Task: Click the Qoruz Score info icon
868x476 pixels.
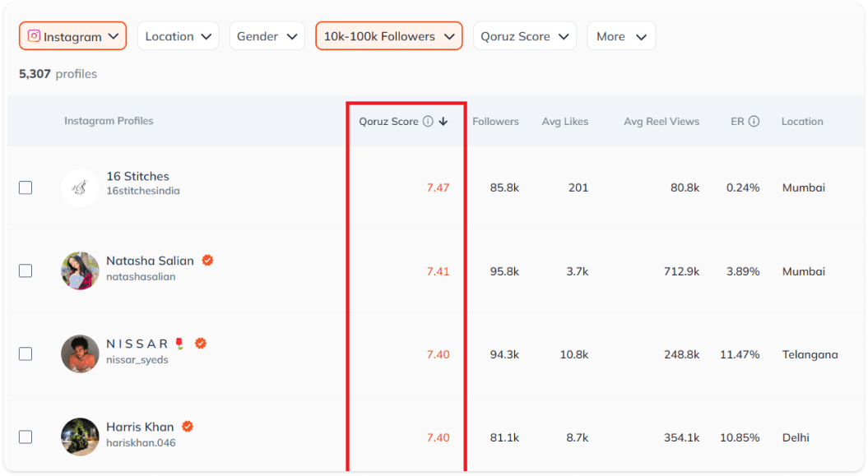Action: pyautogui.click(x=428, y=122)
